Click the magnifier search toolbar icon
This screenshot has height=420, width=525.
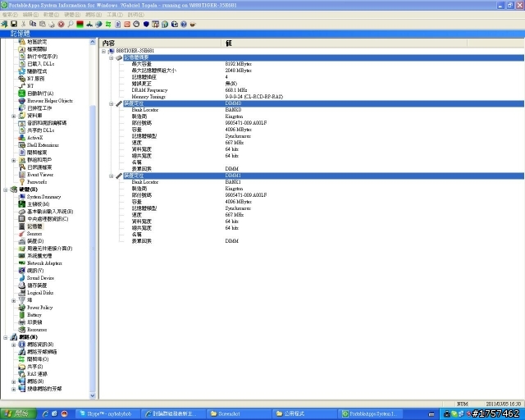pyautogui.click(x=71, y=24)
